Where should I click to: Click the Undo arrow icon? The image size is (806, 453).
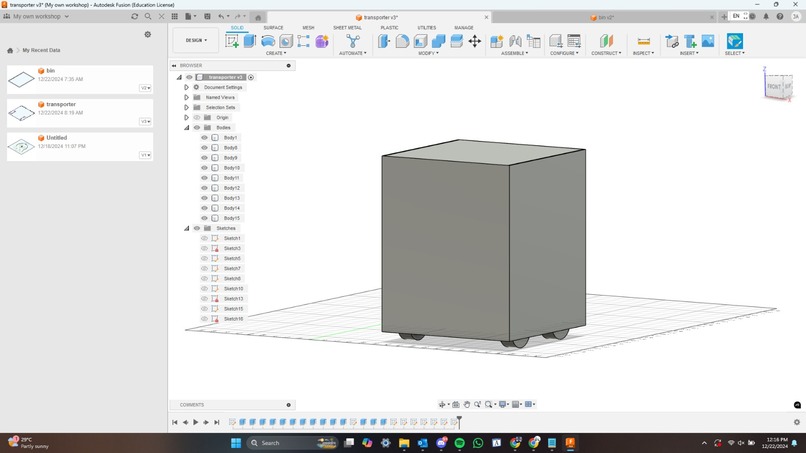(x=221, y=16)
